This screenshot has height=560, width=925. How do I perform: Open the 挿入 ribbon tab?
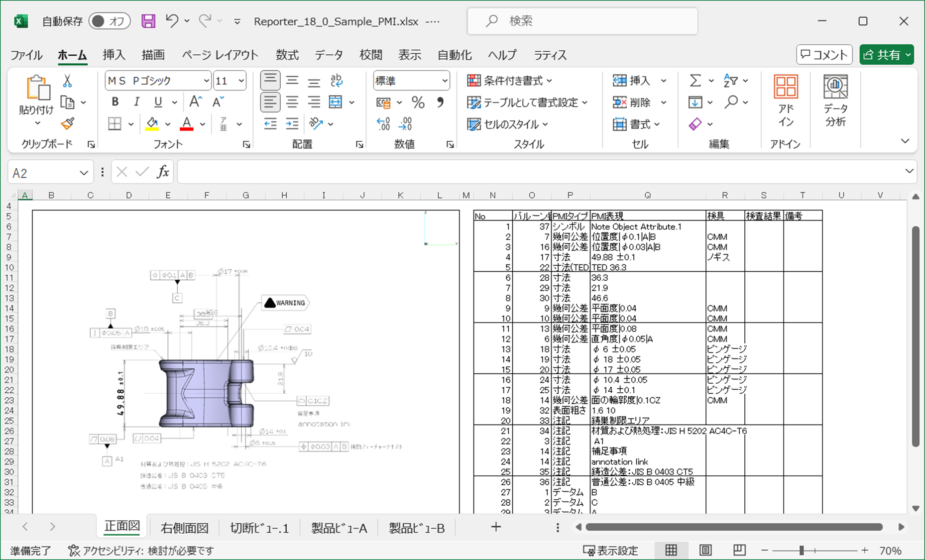click(x=114, y=55)
